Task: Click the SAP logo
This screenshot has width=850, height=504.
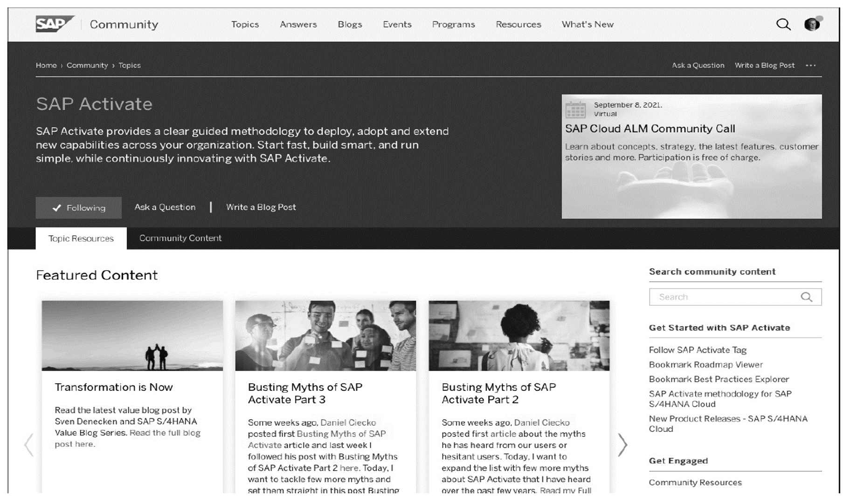Action: coord(53,24)
